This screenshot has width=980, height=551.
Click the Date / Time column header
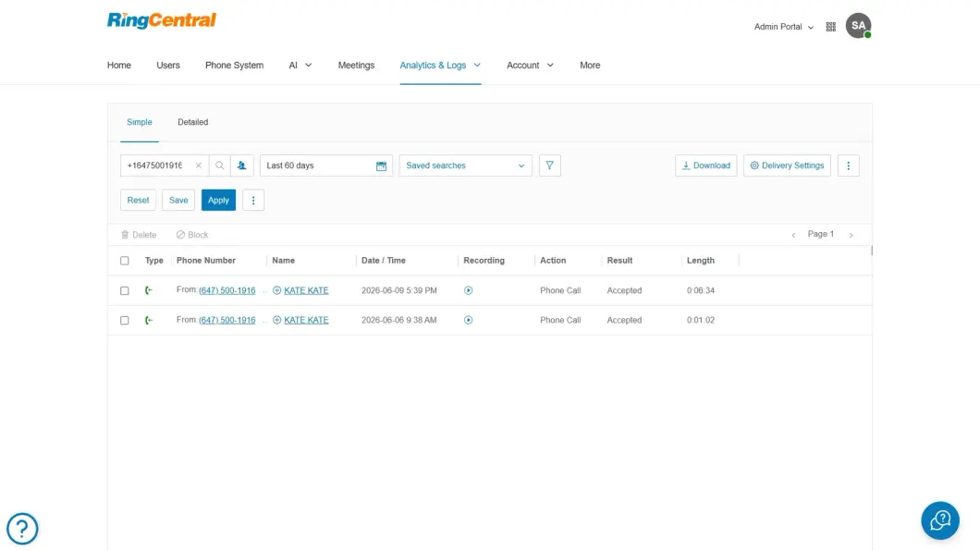pos(383,261)
